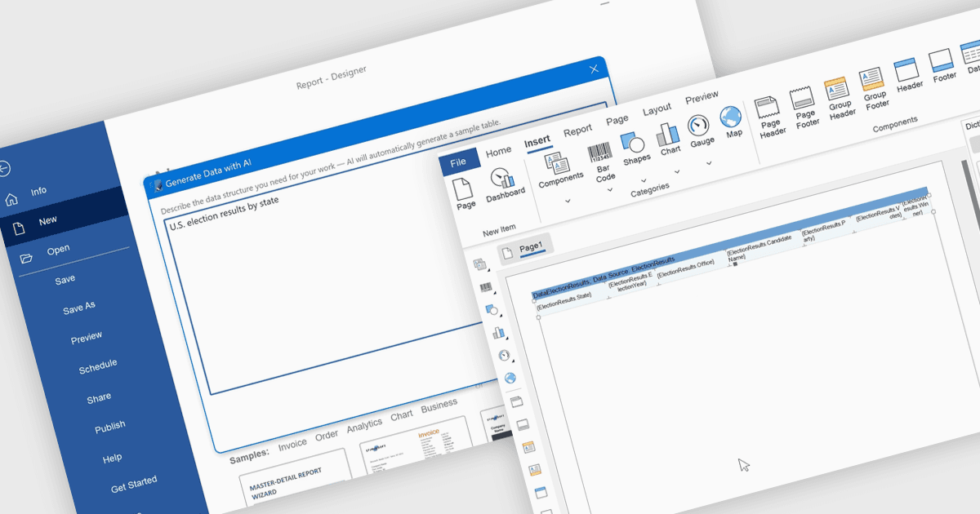Filter samples by Order

(327, 435)
